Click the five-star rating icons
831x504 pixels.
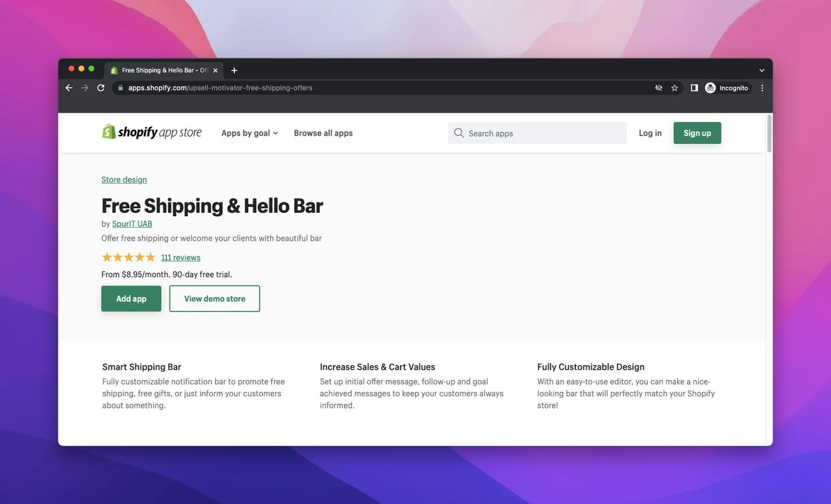point(129,257)
